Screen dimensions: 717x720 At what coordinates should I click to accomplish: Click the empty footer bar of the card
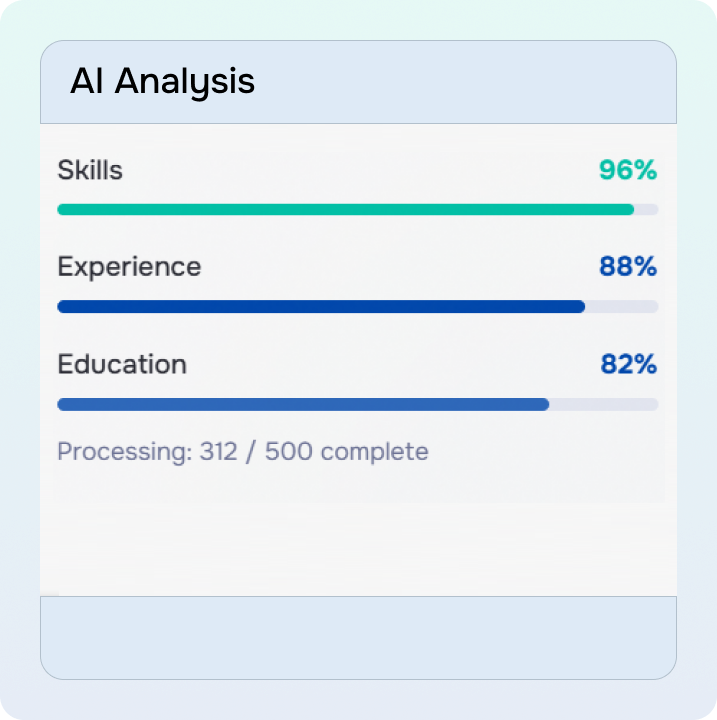coord(358,637)
